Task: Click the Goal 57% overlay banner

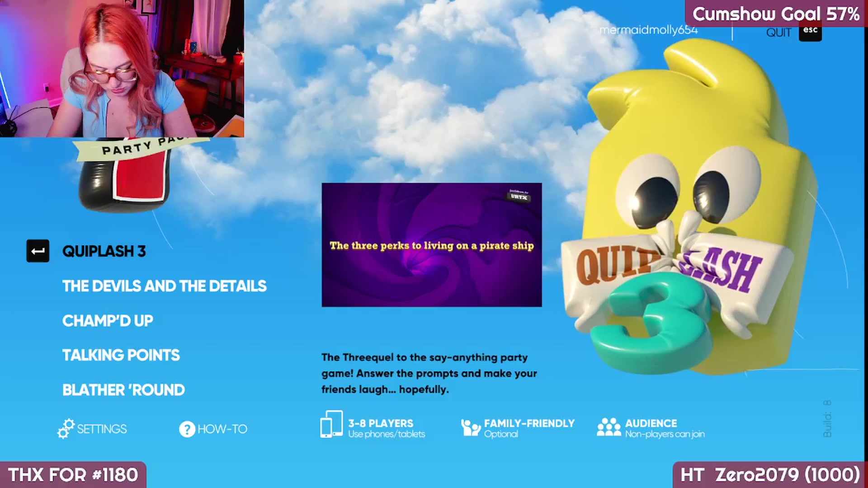Action: tap(776, 14)
